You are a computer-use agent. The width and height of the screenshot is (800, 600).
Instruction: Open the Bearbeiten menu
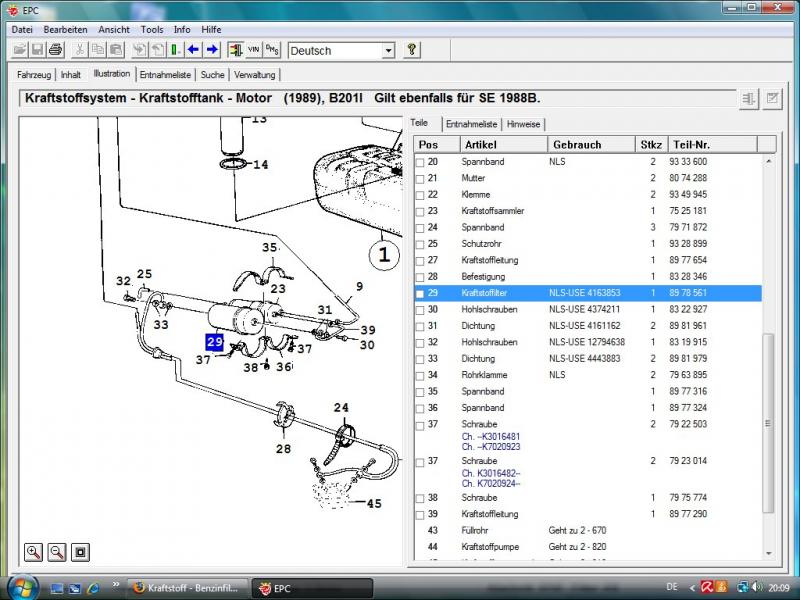pos(65,30)
